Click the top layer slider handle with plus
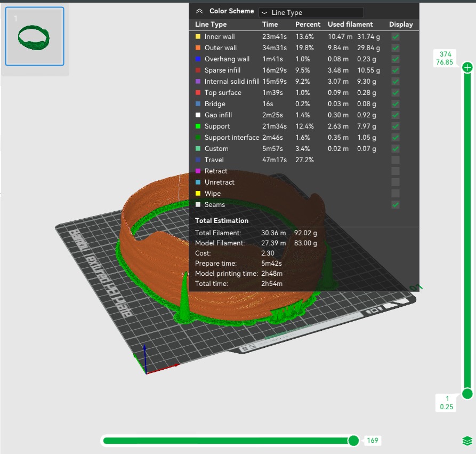Screen dimensions: 476x454 (467, 67)
